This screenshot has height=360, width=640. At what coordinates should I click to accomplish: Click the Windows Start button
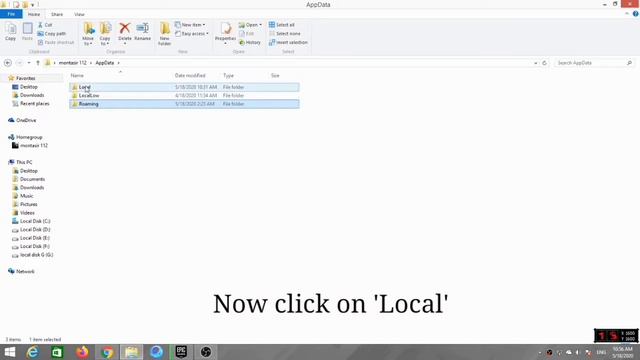pyautogui.click(x=10, y=352)
